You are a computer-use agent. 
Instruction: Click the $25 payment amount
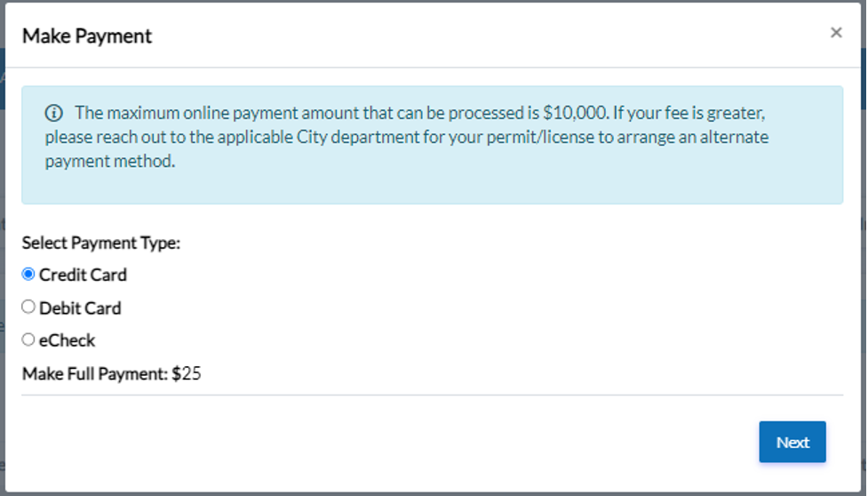pyautogui.click(x=187, y=373)
